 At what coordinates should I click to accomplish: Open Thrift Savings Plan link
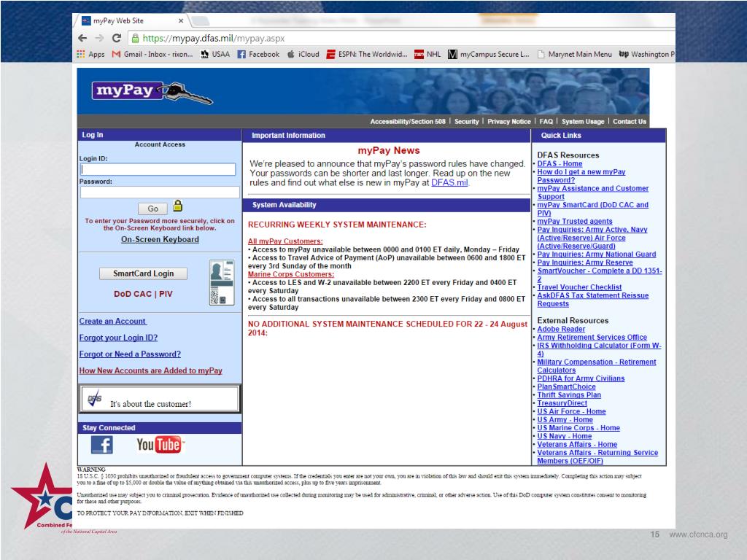pos(569,394)
